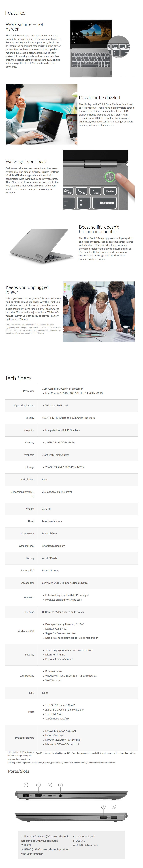The width and height of the screenshot is (143, 868).
Task: Select the Mineral Grey case colour value
Action: point(49,533)
